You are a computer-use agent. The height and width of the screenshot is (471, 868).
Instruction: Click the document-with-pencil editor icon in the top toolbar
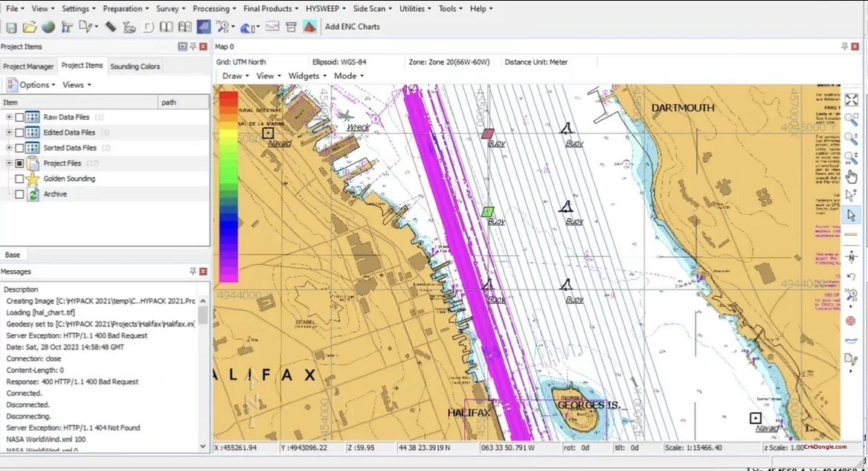pyautogui.click(x=86, y=27)
